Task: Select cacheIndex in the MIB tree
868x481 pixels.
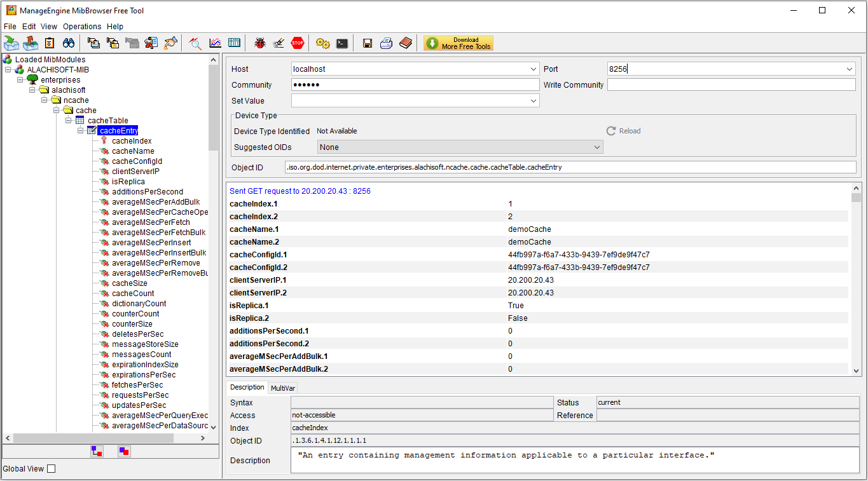Action: coord(132,141)
